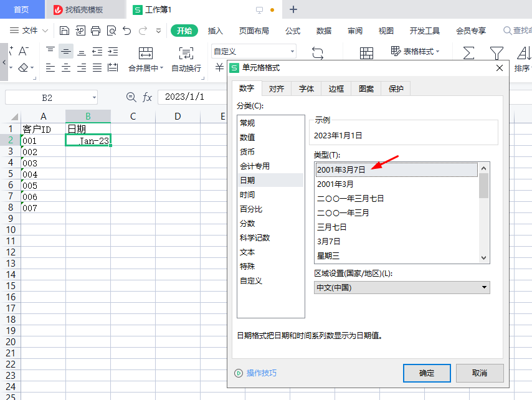Click the fx insert function icon

click(x=147, y=97)
